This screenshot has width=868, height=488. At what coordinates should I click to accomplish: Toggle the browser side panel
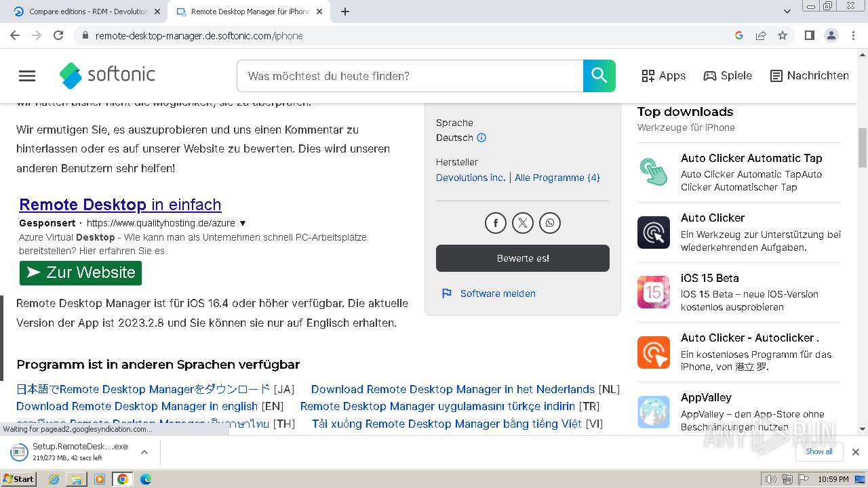coord(809,35)
